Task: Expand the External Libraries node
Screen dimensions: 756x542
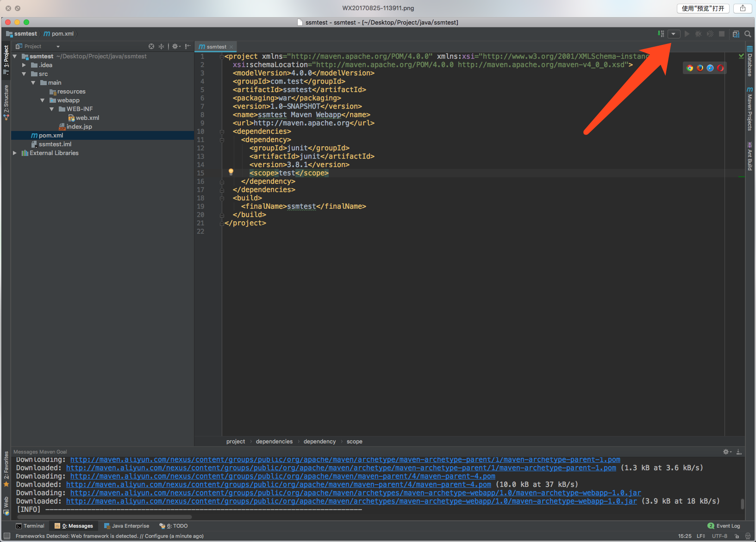Action: tap(15, 153)
